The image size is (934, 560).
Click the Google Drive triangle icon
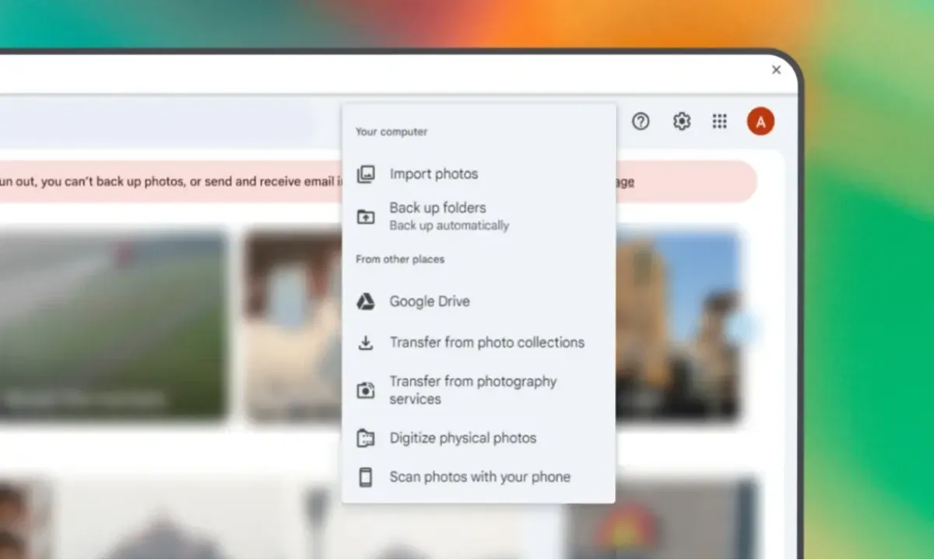click(366, 302)
